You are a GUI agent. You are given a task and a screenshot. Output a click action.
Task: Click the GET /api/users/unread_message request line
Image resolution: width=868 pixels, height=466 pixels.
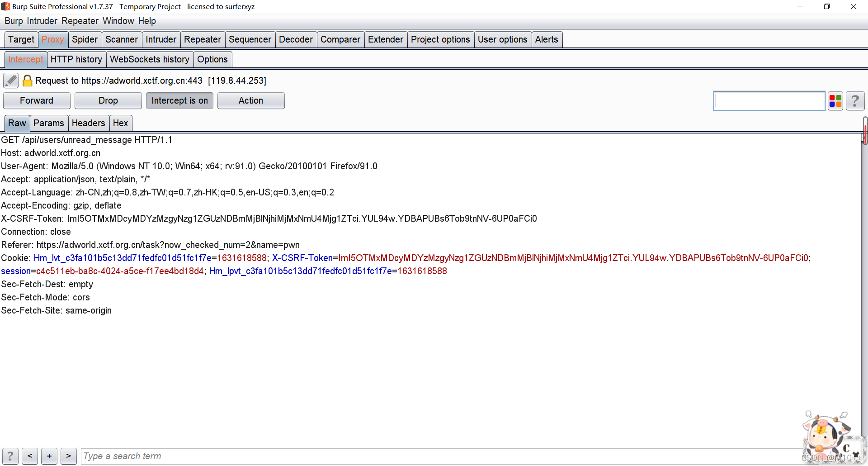(86, 140)
